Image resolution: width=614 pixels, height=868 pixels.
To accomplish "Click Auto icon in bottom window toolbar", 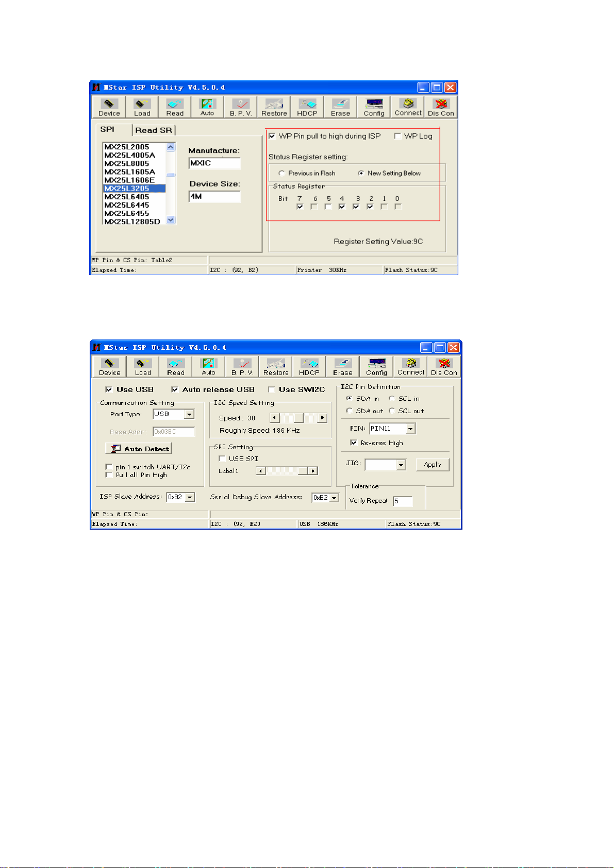I will click(x=208, y=367).
